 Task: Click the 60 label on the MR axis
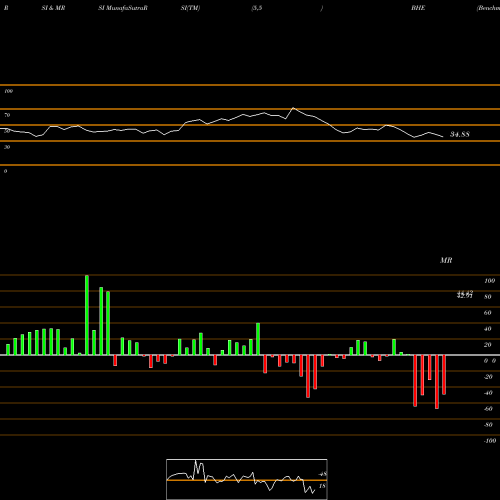coord(488,313)
